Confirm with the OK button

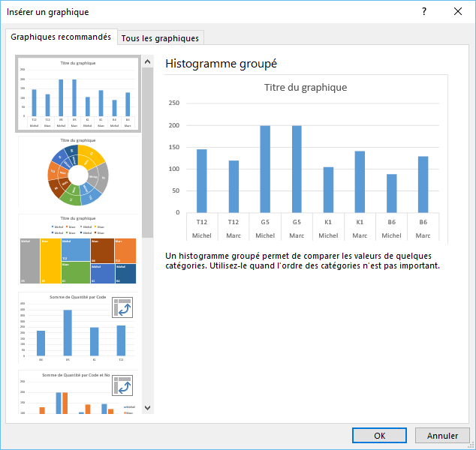pos(379,435)
